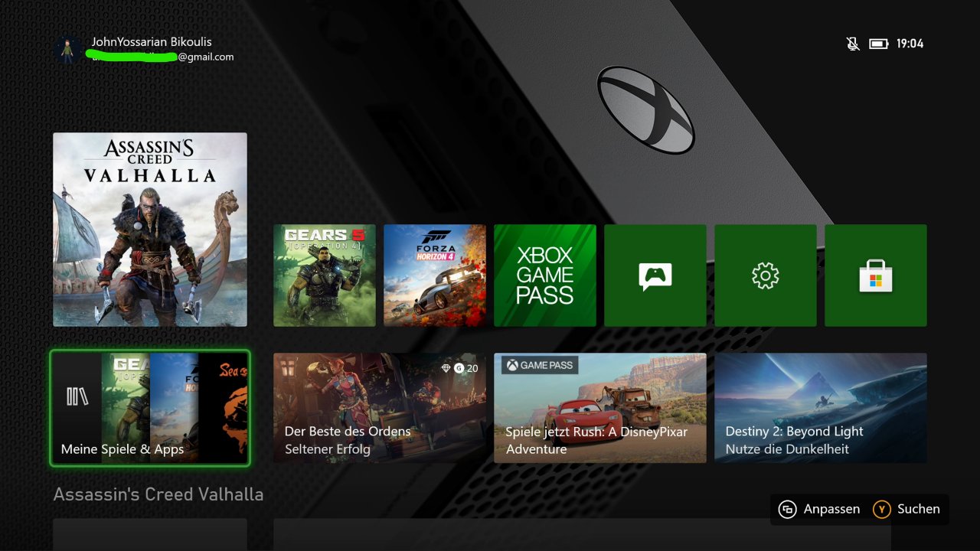This screenshot has height=551, width=980.
Task: Select the Anpassen button
Action: [x=819, y=509]
